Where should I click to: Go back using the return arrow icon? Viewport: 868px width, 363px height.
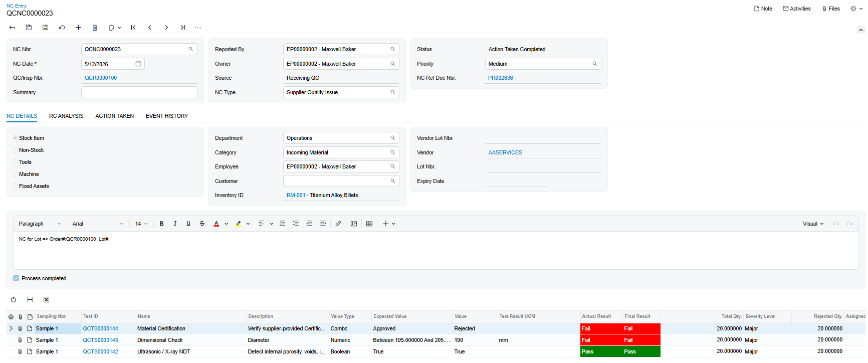[12, 28]
